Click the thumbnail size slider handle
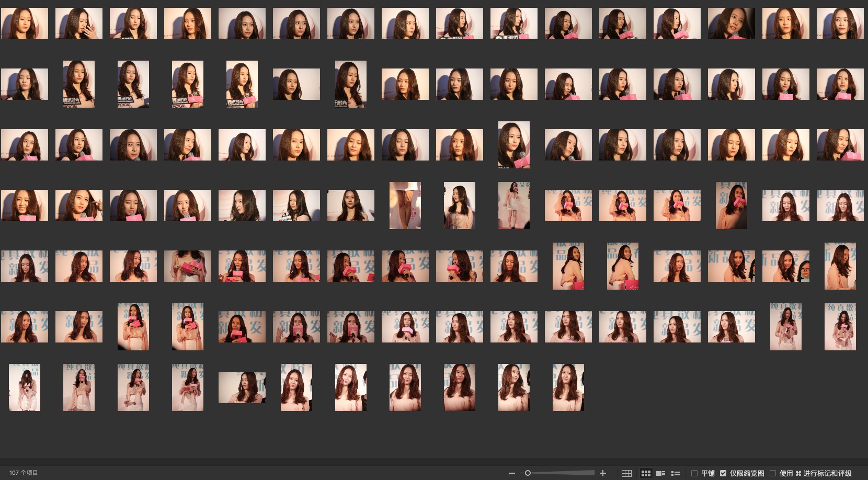 pos(528,473)
